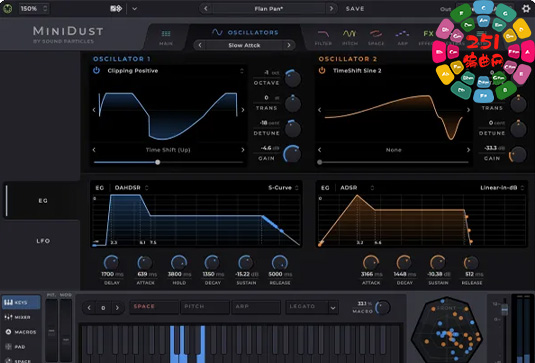Click the Oscillator 2 GAIN knob
Image resolution: width=535 pixels, height=363 pixels.
pyautogui.click(x=518, y=154)
